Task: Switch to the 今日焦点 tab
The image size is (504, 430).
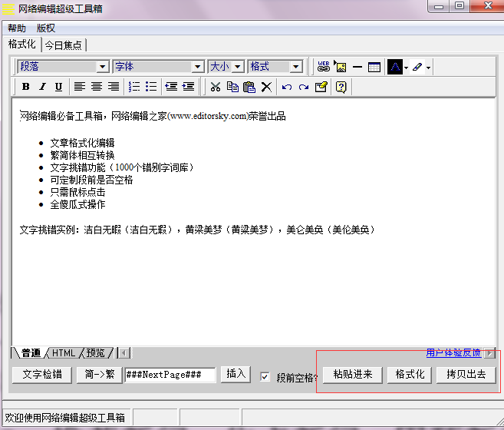Action: click(64, 45)
